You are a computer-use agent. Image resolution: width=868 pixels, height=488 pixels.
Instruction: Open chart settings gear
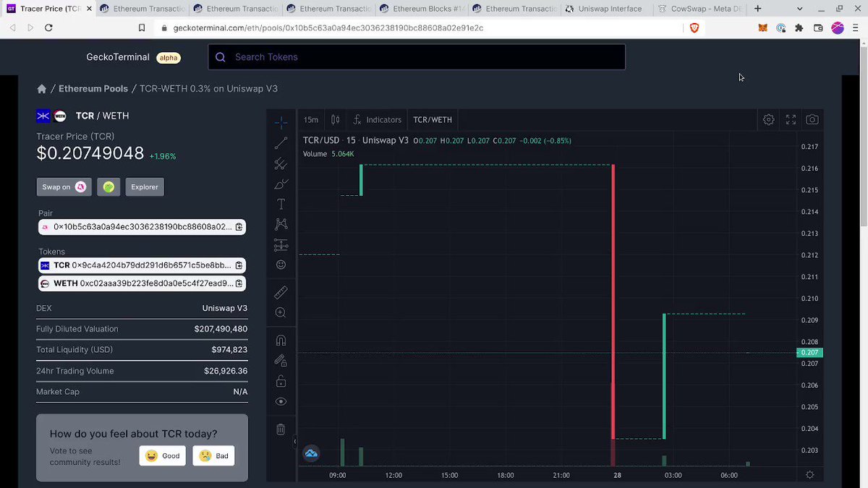pos(768,119)
